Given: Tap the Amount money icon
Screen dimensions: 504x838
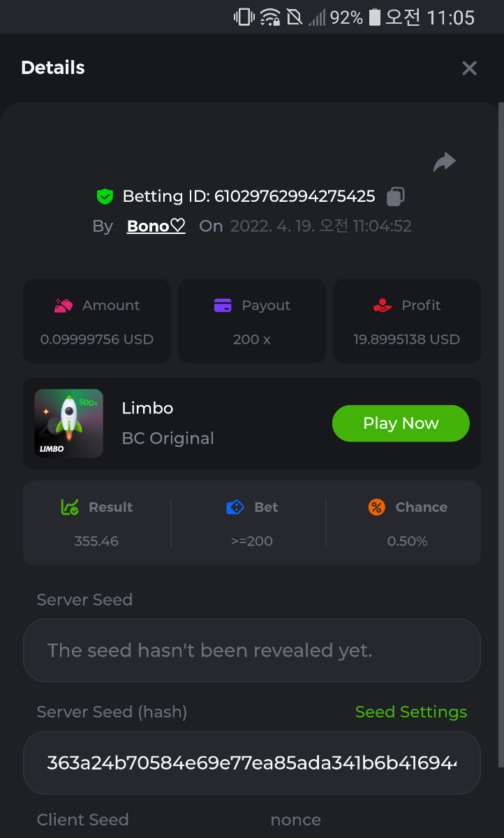Looking at the screenshot, I should 64,305.
